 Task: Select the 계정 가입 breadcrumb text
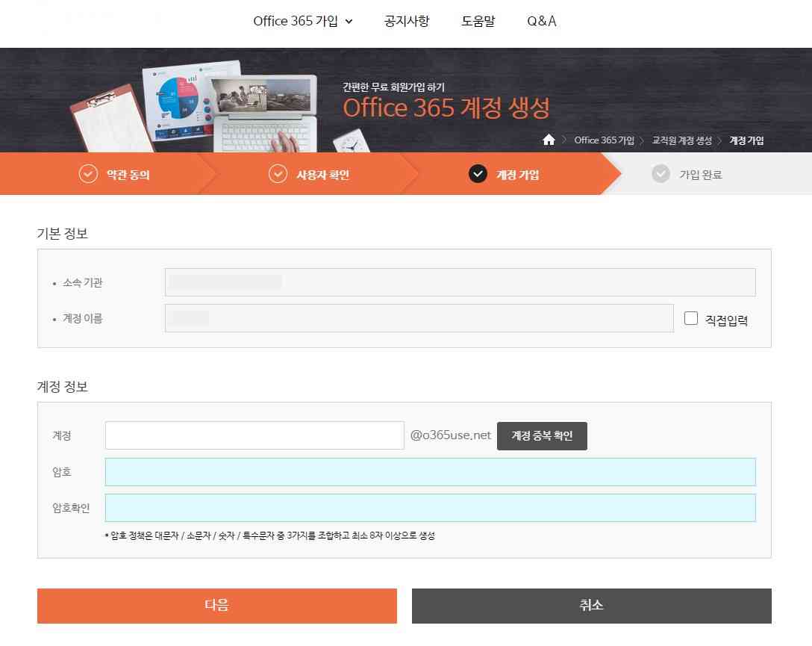746,140
